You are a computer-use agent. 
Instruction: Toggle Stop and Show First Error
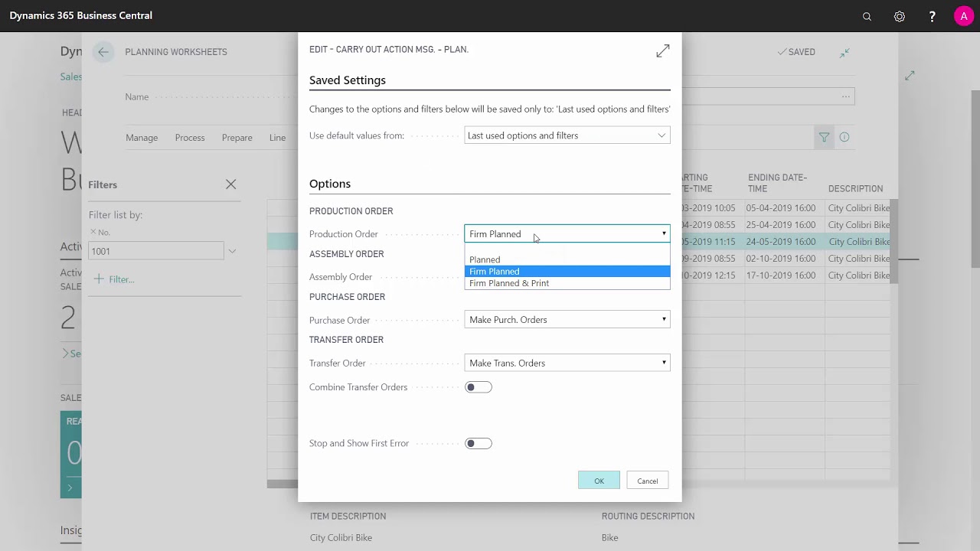tap(479, 443)
